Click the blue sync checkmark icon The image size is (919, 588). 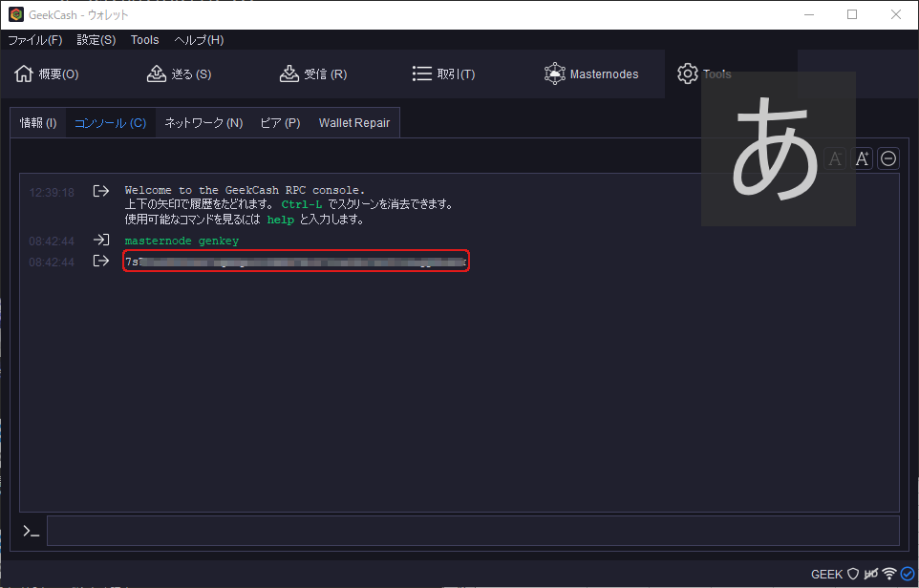[907, 574]
